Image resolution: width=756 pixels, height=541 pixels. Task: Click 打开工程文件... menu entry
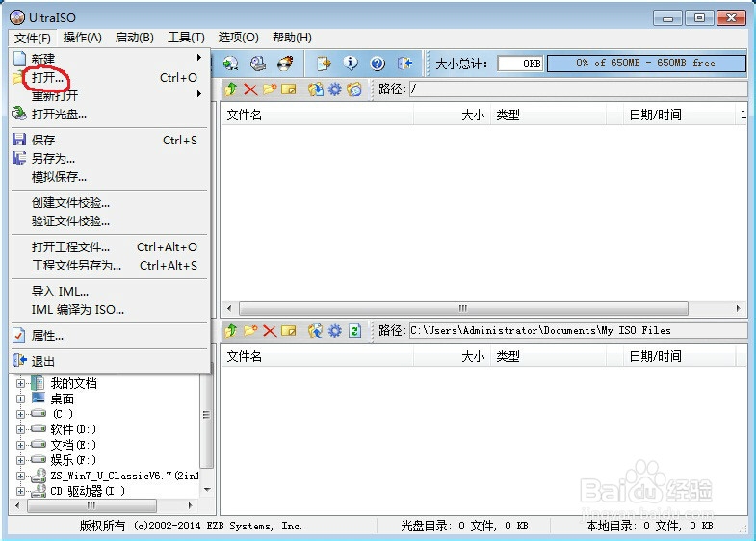click(x=110, y=247)
